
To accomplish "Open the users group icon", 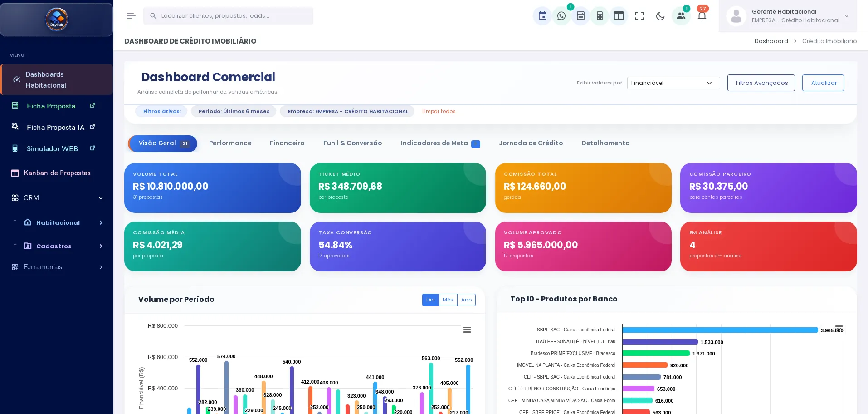I will coord(681,16).
